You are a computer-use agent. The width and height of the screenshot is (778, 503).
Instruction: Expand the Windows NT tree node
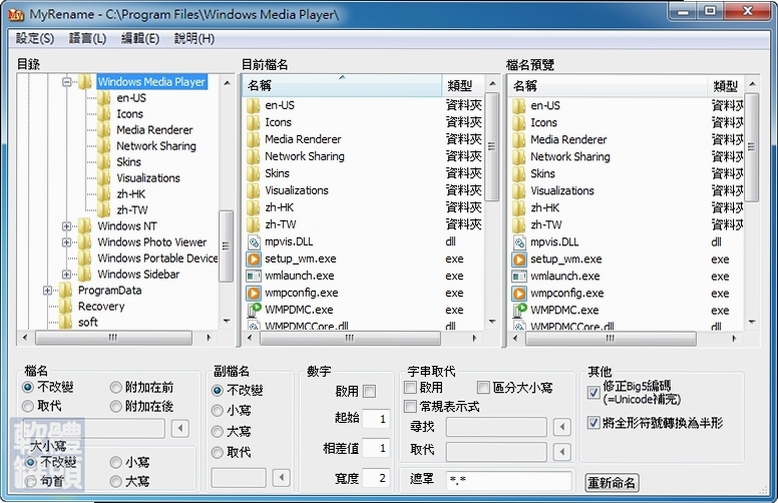tap(66, 226)
